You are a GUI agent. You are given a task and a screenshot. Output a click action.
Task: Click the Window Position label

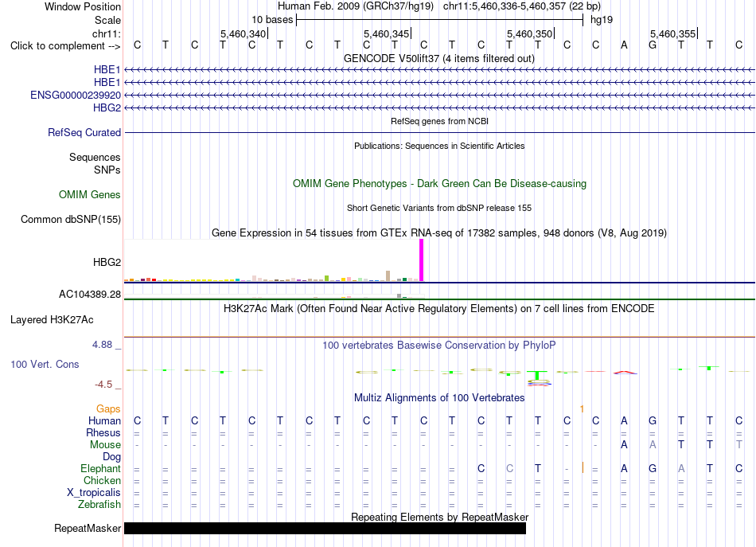pyautogui.click(x=83, y=6)
